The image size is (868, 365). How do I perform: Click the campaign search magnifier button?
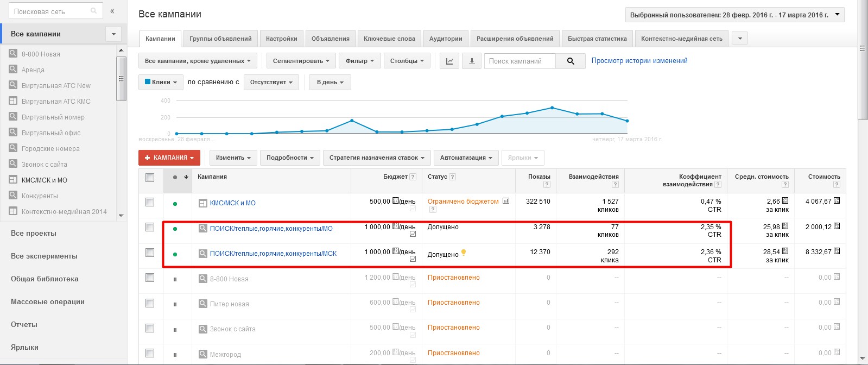point(571,61)
